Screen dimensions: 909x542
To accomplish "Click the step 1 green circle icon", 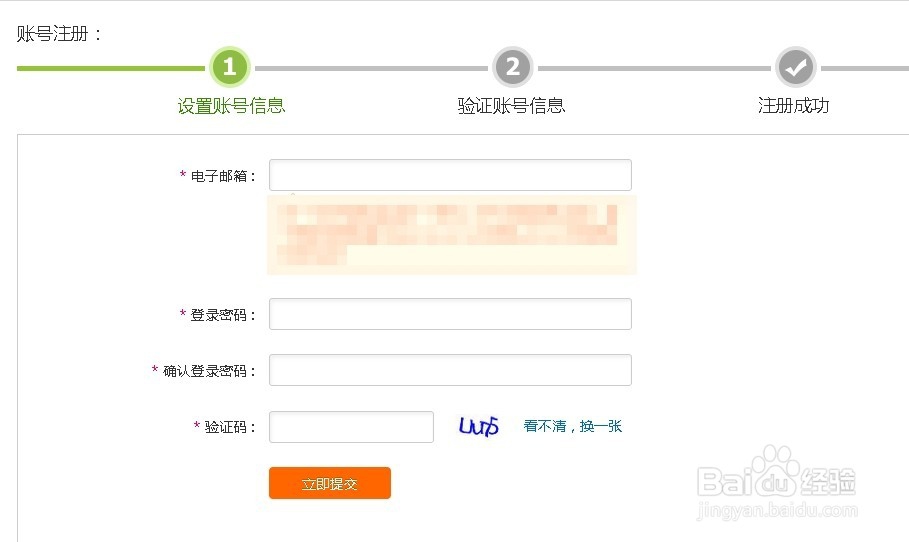I will (229, 68).
